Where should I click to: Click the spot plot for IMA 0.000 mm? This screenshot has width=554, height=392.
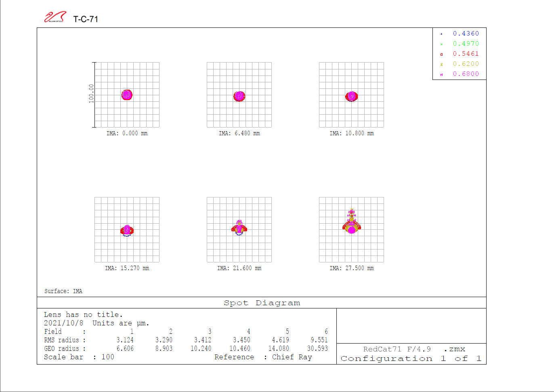(127, 95)
